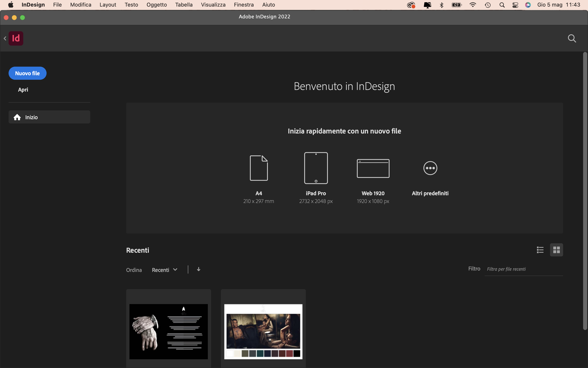Viewport: 588px width, 368px height.
Task: Switch recents to list view
Action: 540,250
